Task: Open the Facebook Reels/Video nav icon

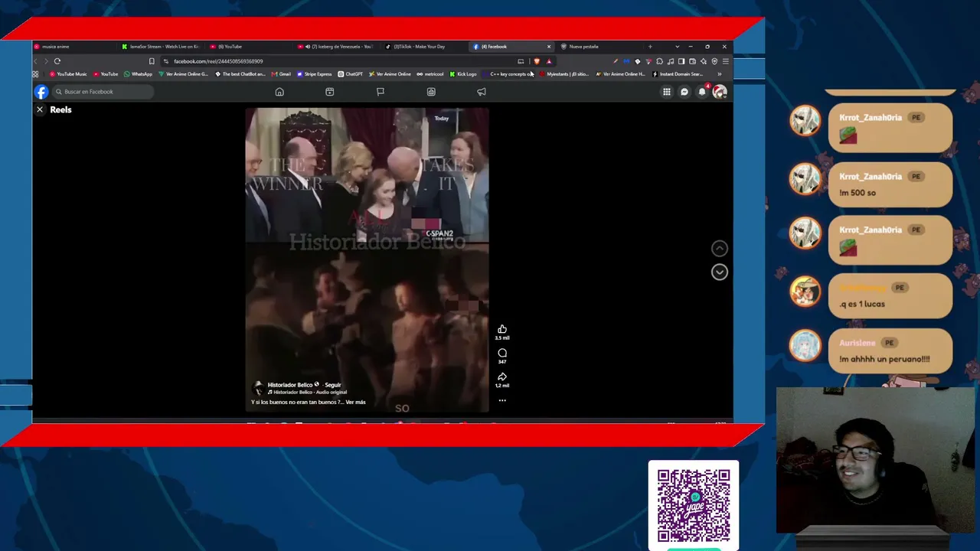Action: tap(330, 92)
